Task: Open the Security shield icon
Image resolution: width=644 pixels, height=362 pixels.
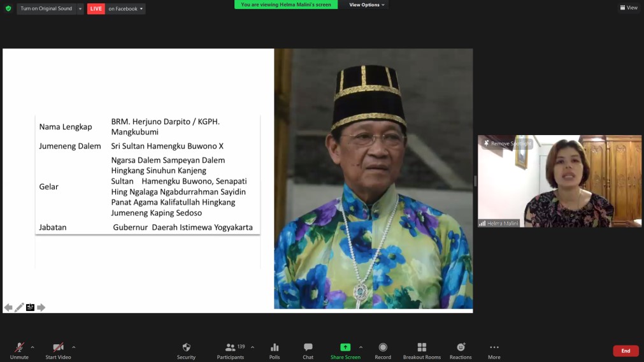Action: tap(186, 348)
